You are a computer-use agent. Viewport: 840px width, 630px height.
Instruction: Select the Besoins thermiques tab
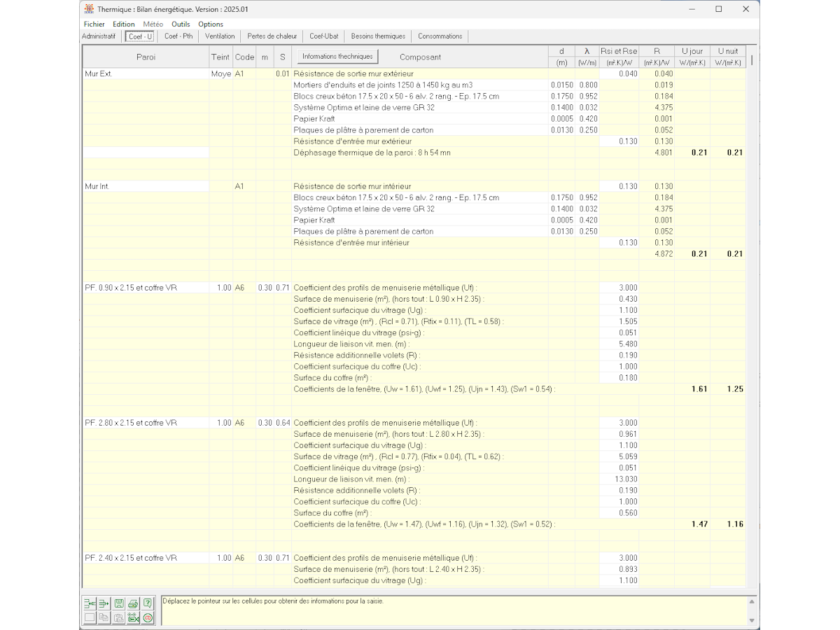pos(378,36)
